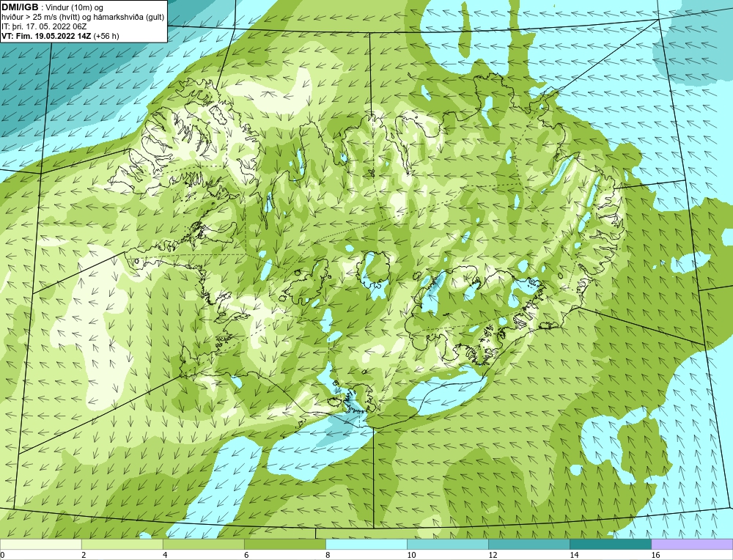Click the 'DMI/IGB' title in the info box
733x560 pixels.
(20, 7)
